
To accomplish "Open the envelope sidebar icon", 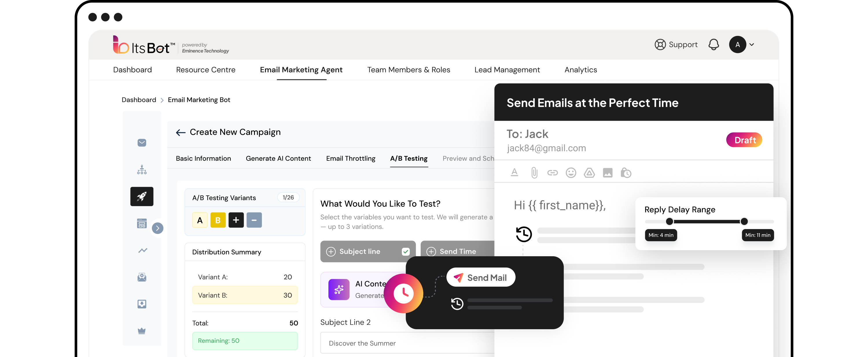I will tap(141, 143).
